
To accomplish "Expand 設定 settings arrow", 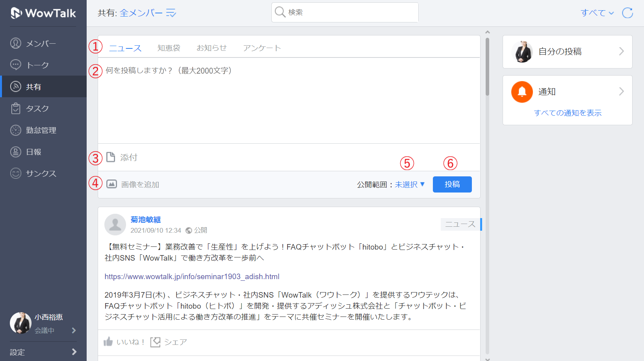I will pos(74,352).
